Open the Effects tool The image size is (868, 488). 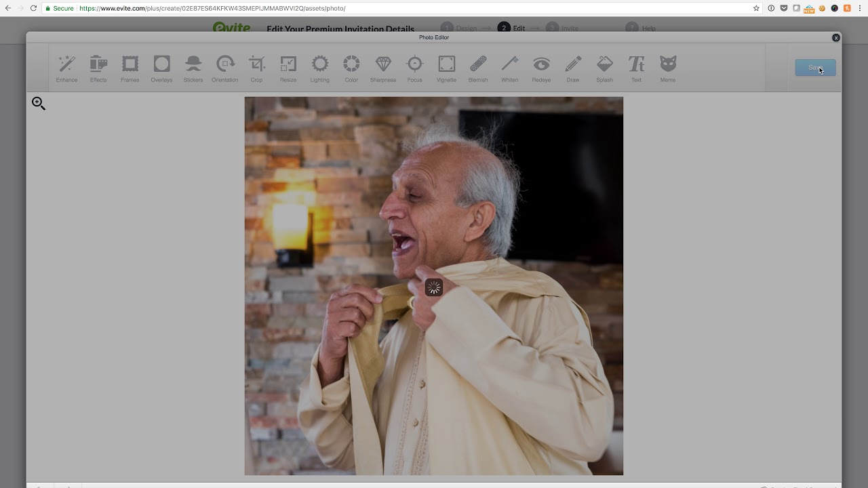click(98, 68)
